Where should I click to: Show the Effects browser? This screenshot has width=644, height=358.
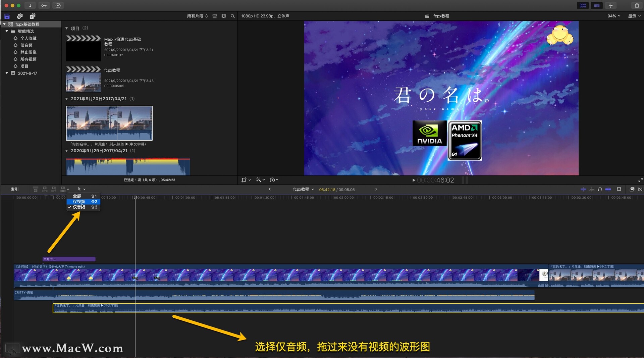632,190
